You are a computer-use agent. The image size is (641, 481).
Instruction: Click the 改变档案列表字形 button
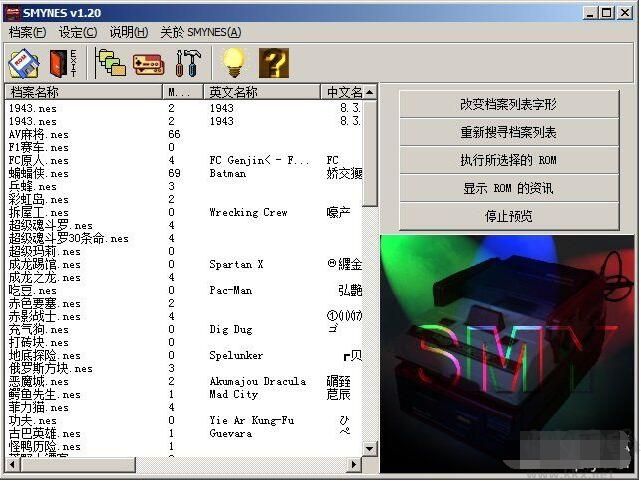pyautogui.click(x=509, y=105)
